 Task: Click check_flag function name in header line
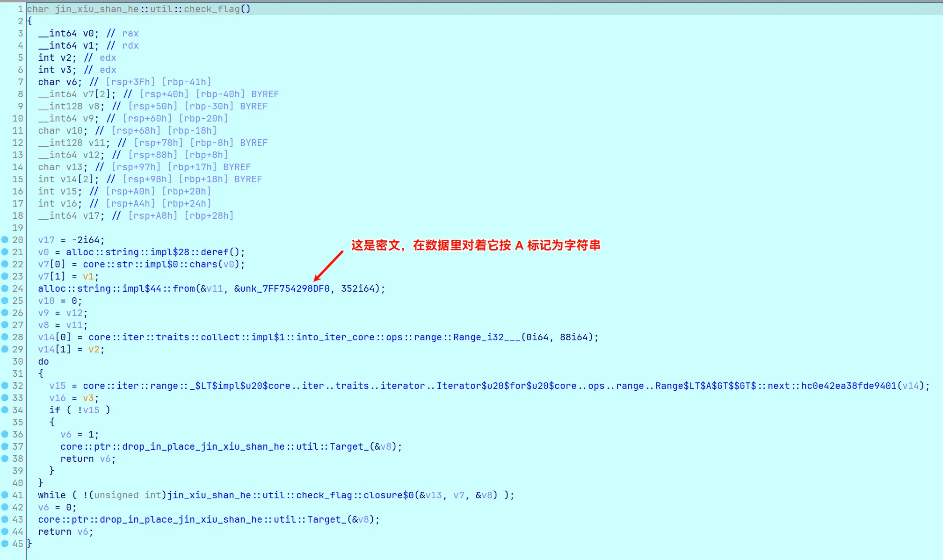[211, 9]
